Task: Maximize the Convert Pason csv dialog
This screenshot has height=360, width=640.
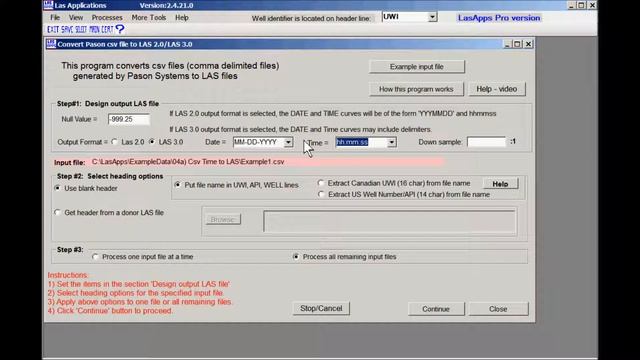Action: click(517, 44)
